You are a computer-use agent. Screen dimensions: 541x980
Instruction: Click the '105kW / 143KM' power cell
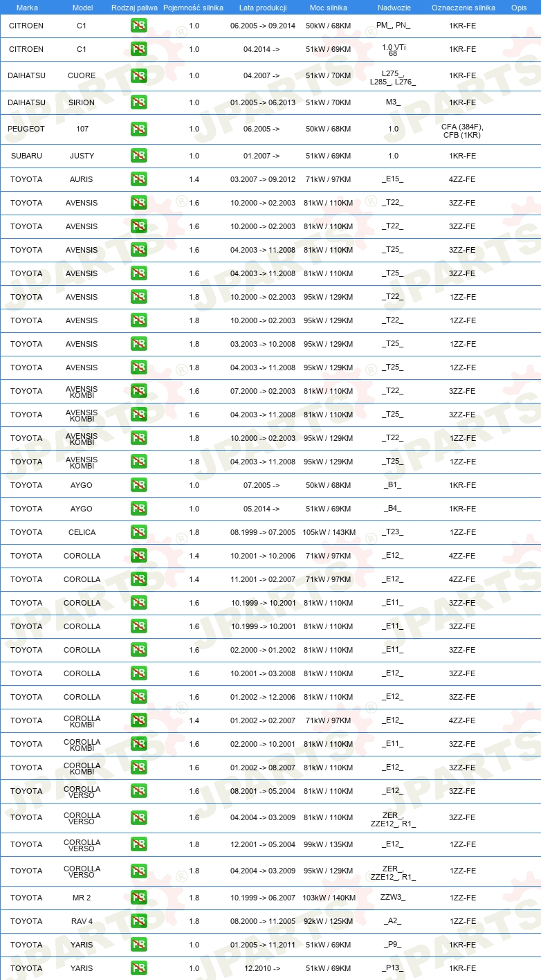329,532
